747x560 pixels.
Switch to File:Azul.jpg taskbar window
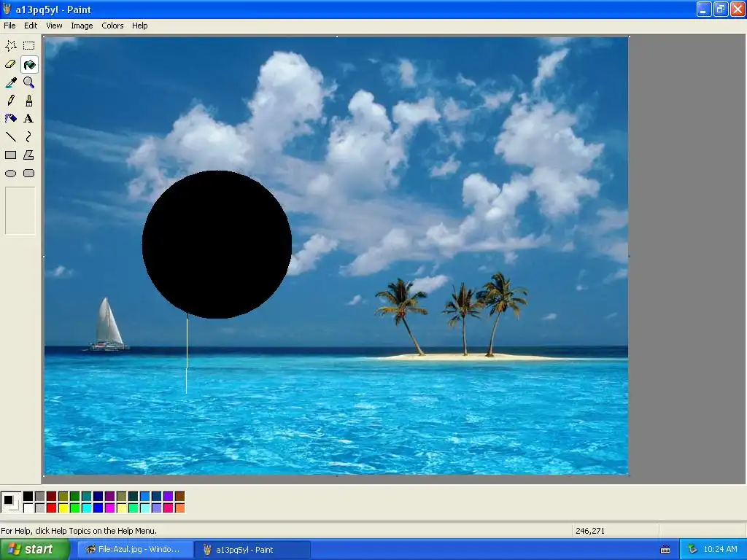tap(134, 550)
